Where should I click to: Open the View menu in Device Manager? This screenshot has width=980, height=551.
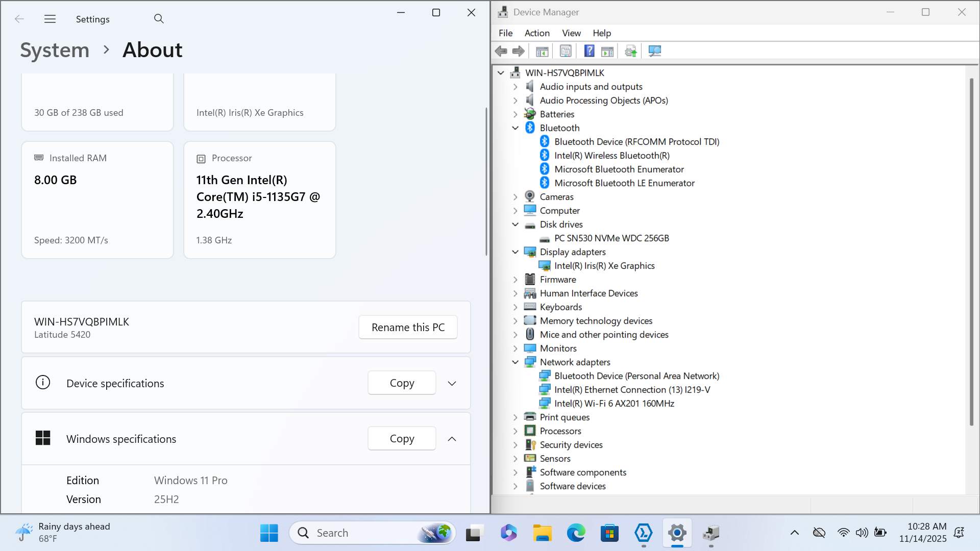click(x=571, y=33)
